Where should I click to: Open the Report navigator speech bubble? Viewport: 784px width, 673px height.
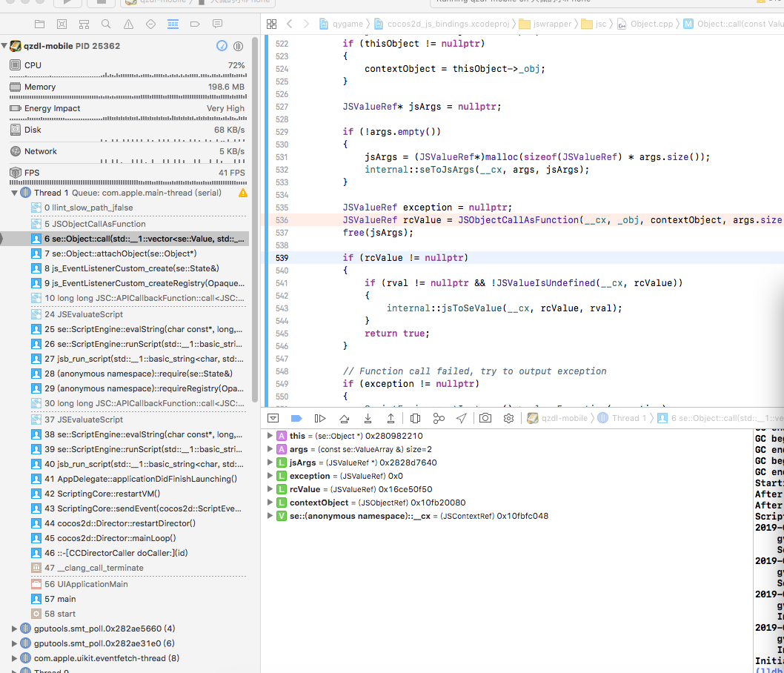tap(218, 24)
